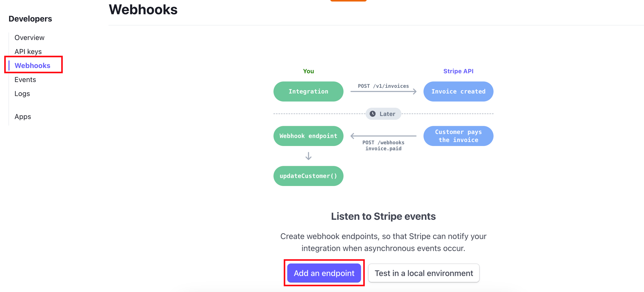Click the Customer pays the invoice bubble
644x292 pixels.
458,136
